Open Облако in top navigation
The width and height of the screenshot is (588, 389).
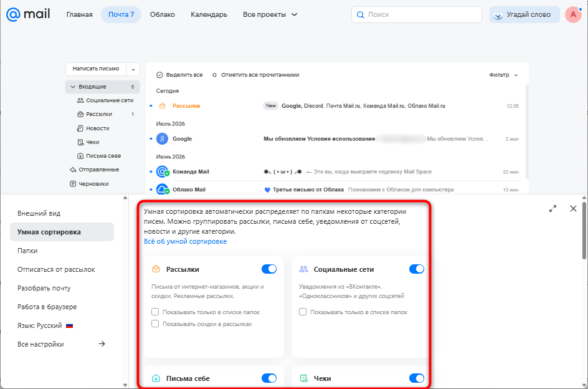pos(163,14)
